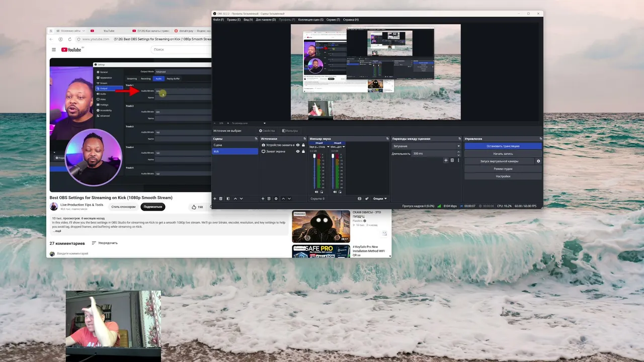Open OBS Настройки button

pyautogui.click(x=503, y=176)
